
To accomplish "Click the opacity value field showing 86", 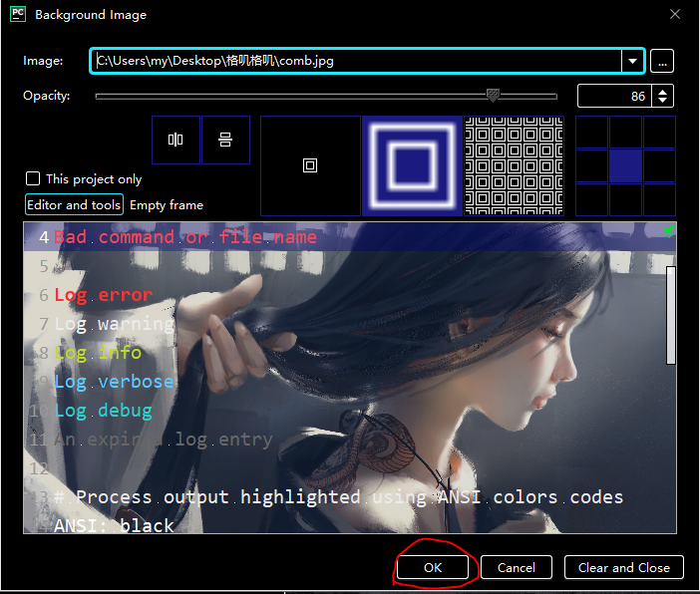I will (x=614, y=96).
